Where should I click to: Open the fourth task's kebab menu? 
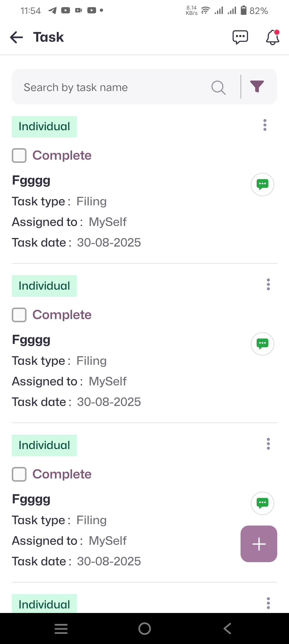(268, 603)
